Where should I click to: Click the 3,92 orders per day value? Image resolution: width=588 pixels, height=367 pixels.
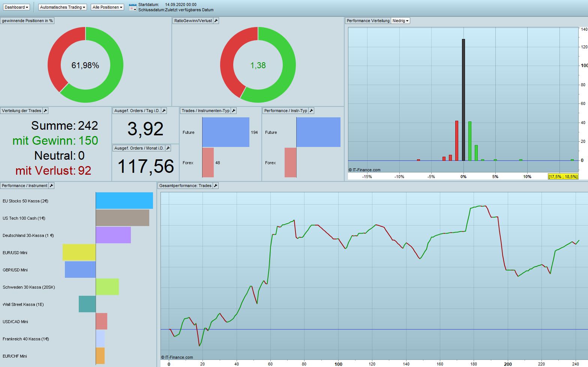[145, 129]
